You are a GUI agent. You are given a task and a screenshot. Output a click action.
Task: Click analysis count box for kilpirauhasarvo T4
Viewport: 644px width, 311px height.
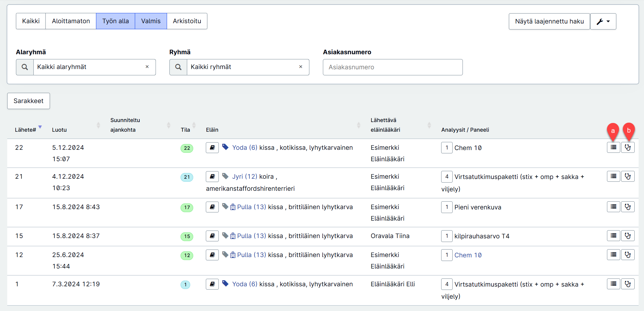[447, 236]
